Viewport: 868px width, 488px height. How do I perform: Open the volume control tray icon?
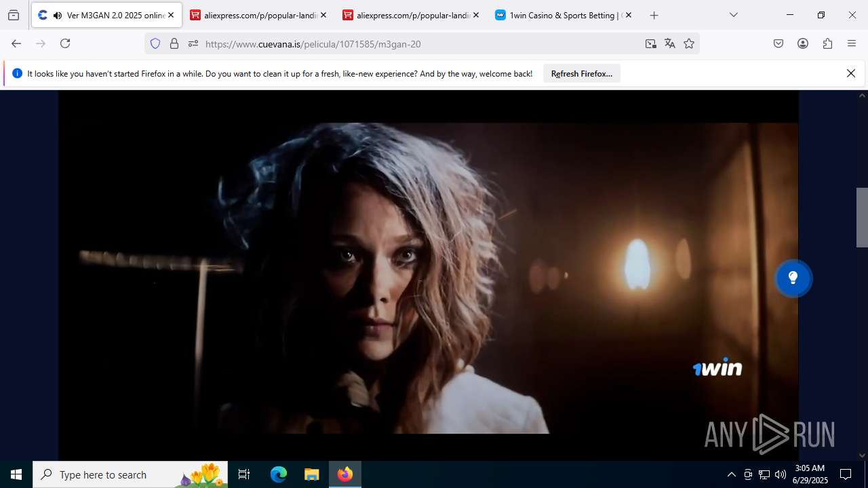point(781,474)
